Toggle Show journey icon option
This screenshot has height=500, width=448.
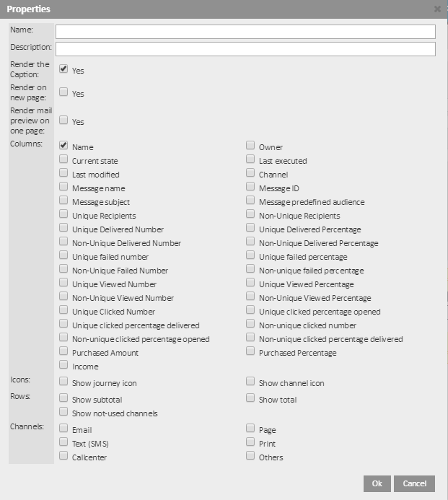tap(63, 382)
